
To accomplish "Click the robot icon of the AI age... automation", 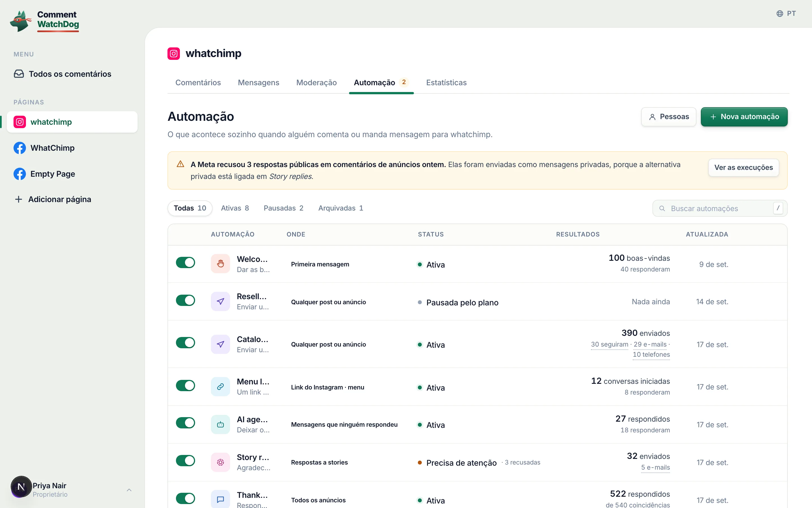I will 220,425.
